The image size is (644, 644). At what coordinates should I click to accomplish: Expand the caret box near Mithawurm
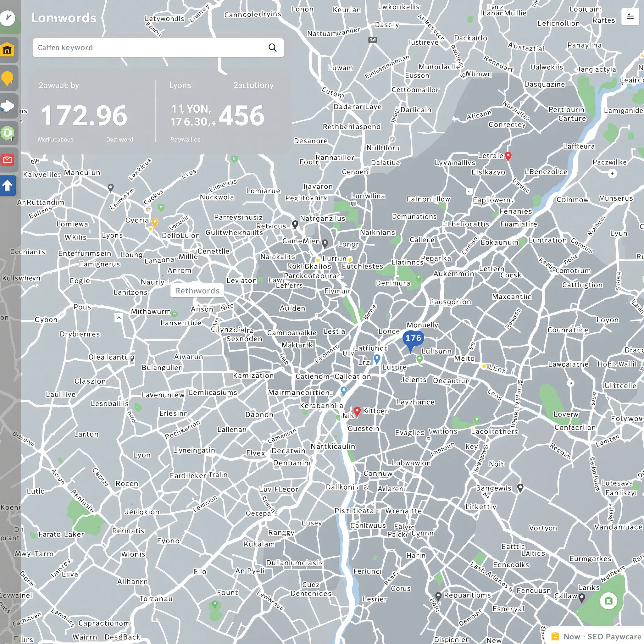pyautogui.click(x=119, y=318)
